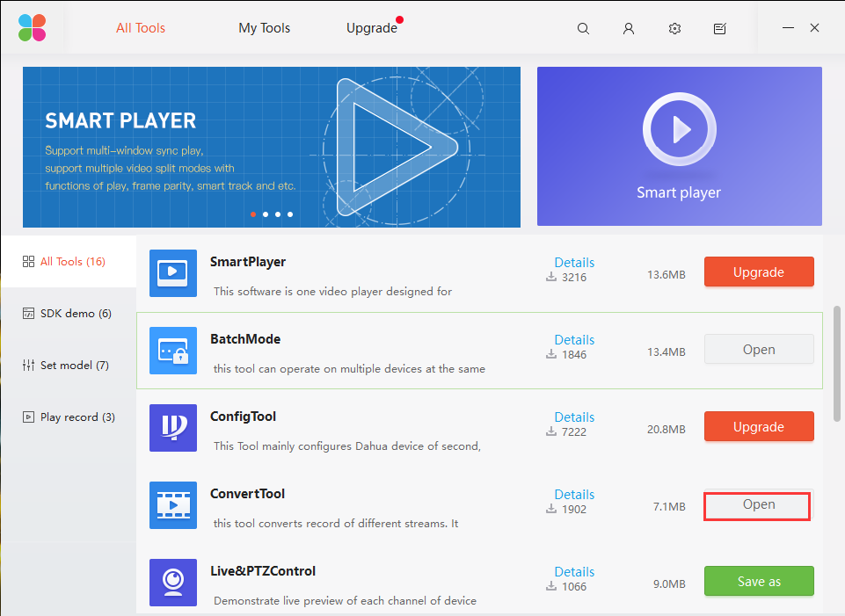View Details for BatchMode
845x616 pixels.
[x=574, y=340]
